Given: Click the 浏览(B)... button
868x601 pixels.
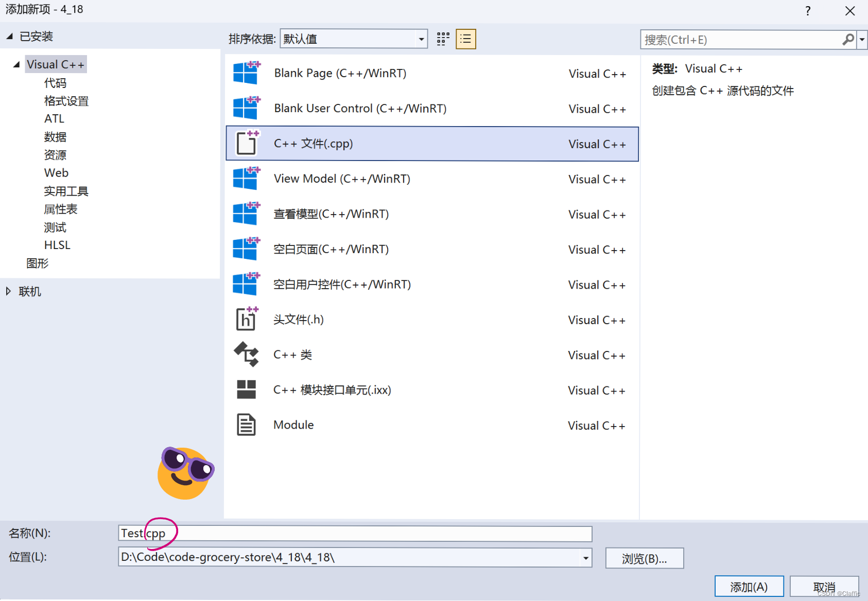Looking at the screenshot, I should click(645, 558).
